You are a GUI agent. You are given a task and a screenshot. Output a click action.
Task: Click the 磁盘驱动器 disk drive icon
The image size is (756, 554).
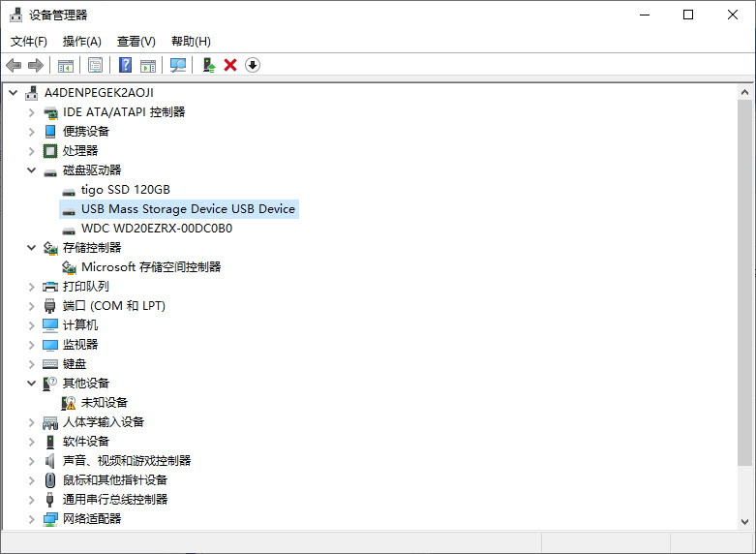50,171
